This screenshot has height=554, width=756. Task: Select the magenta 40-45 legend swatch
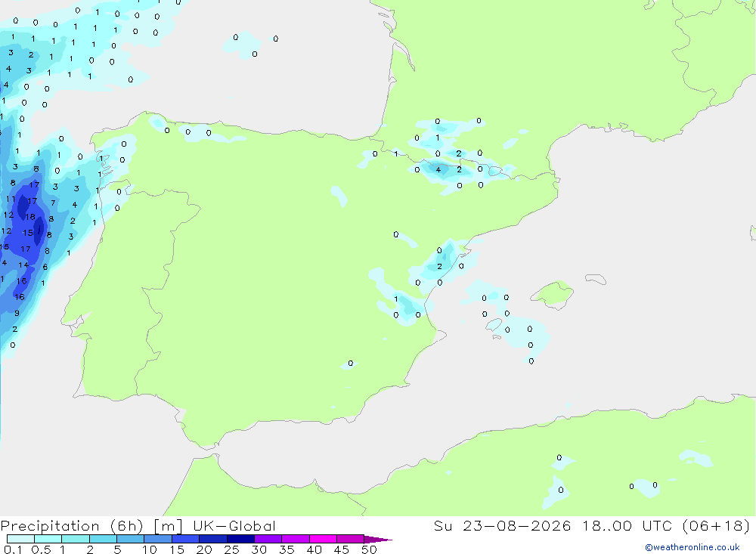[323, 539]
